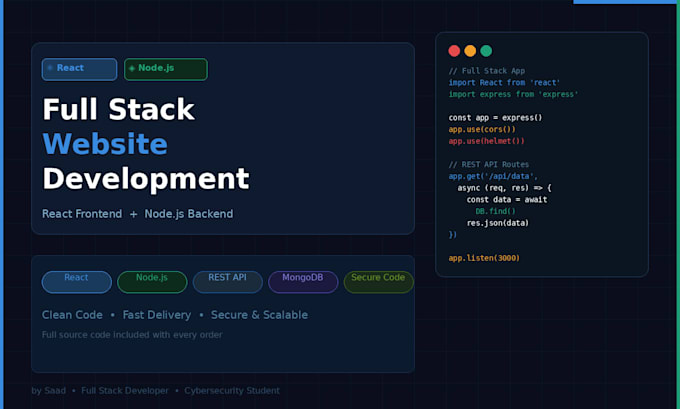
Task: Click 'Node.js Backend' subtitle text
Action: click(x=189, y=214)
